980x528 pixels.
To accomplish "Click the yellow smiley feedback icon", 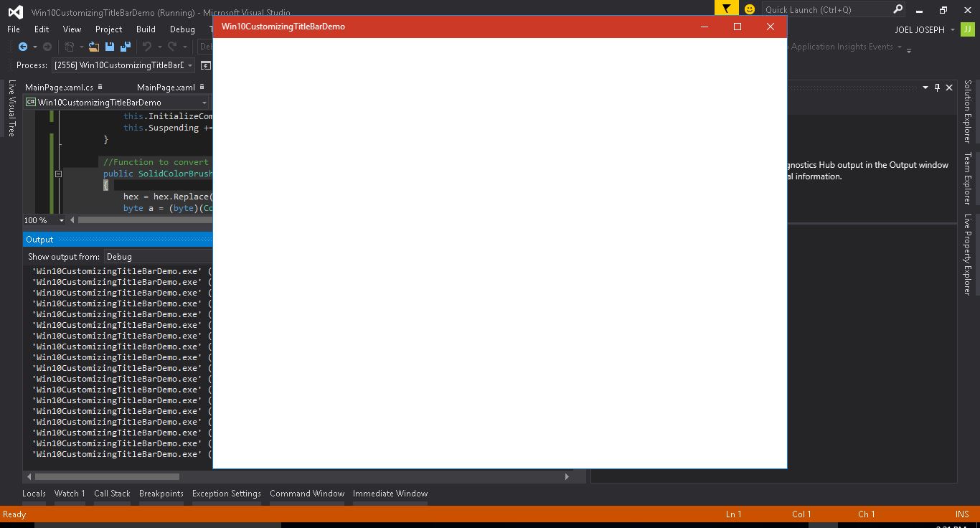I will point(750,9).
